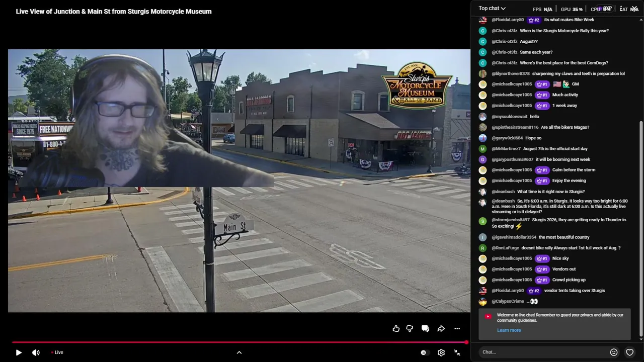
Task: Click the Chat message input field
Action: tap(543, 352)
